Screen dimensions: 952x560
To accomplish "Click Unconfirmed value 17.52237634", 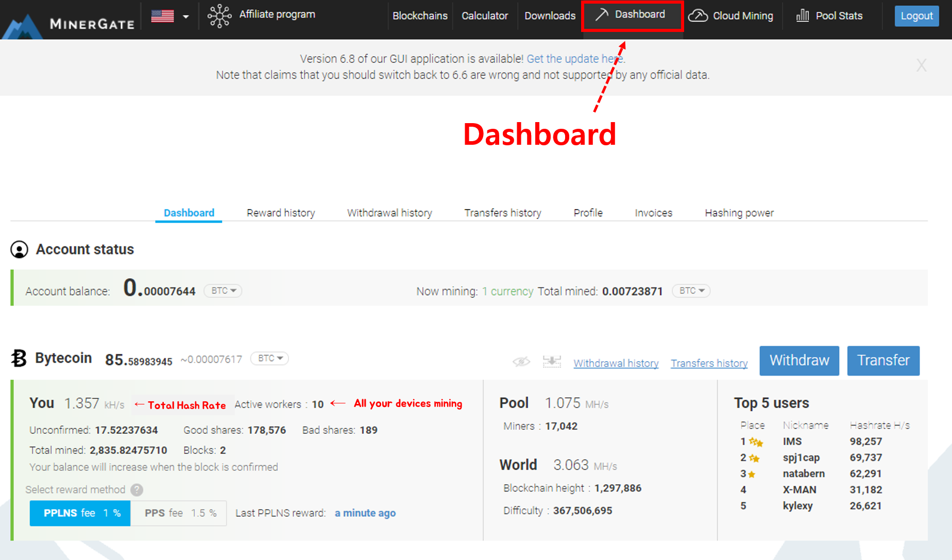I will tap(126, 430).
